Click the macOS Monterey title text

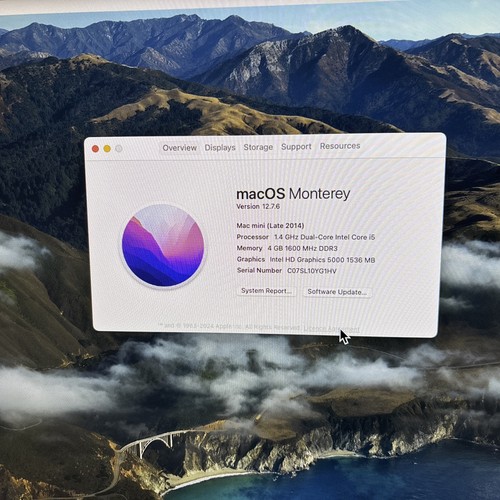(x=293, y=194)
